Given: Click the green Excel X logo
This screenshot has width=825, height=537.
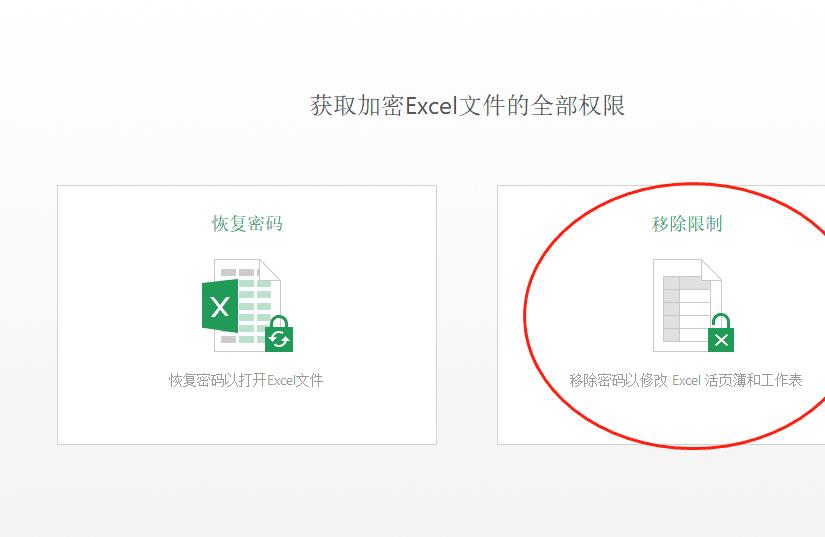Looking at the screenshot, I should point(220,306).
